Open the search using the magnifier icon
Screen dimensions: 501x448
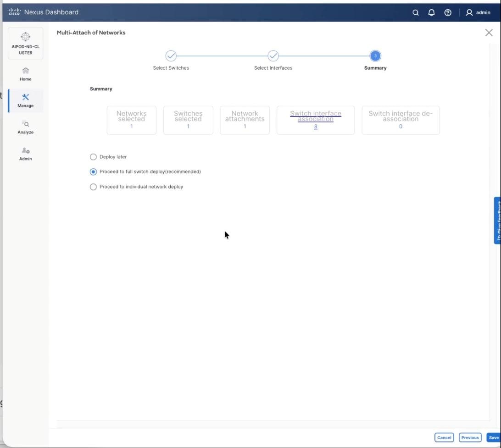tap(416, 12)
